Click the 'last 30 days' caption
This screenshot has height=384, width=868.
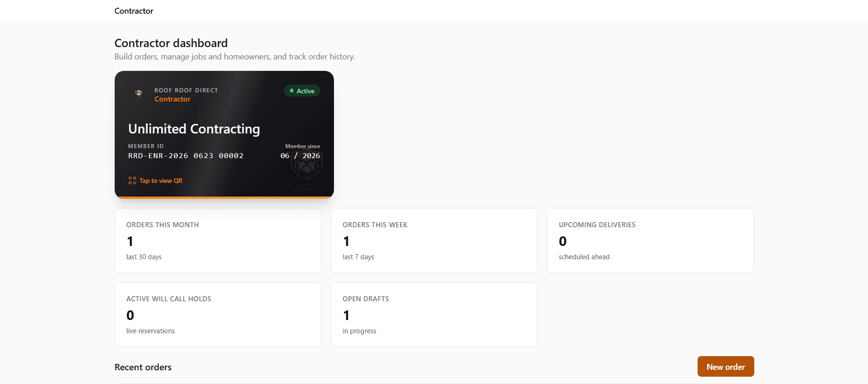click(x=144, y=257)
